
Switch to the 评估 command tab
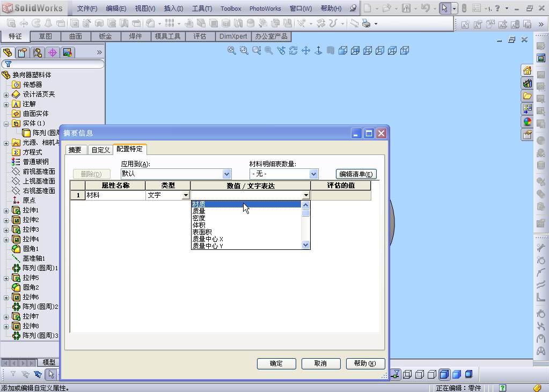200,36
